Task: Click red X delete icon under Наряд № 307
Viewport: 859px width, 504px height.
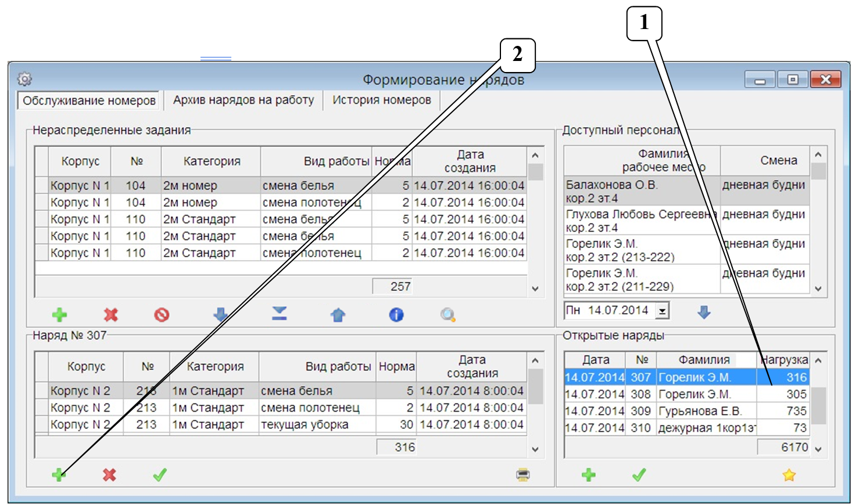Action: point(109,475)
